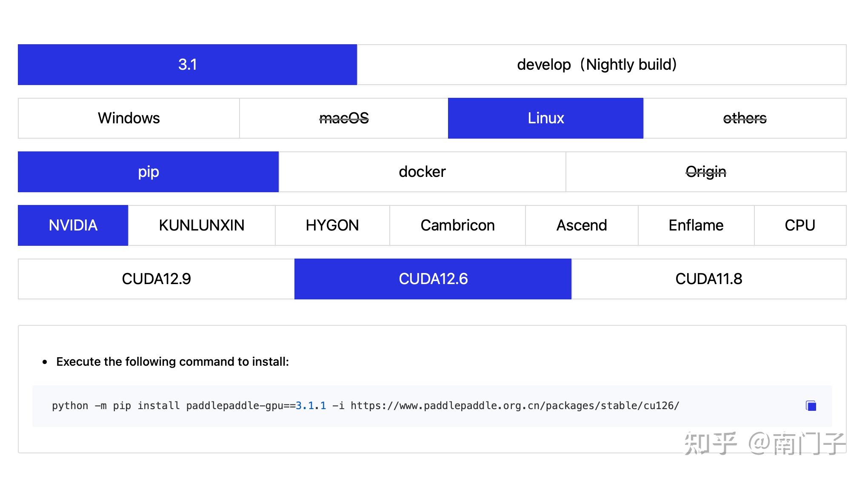The height and width of the screenshot is (478, 868).
Task: Choose the Origin install option
Action: pyautogui.click(x=706, y=172)
